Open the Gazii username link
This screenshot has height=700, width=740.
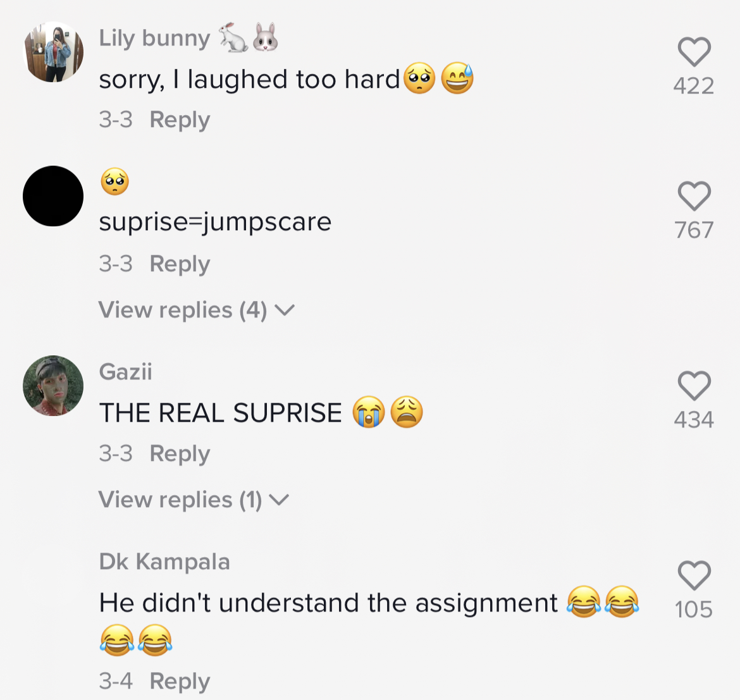click(x=125, y=372)
